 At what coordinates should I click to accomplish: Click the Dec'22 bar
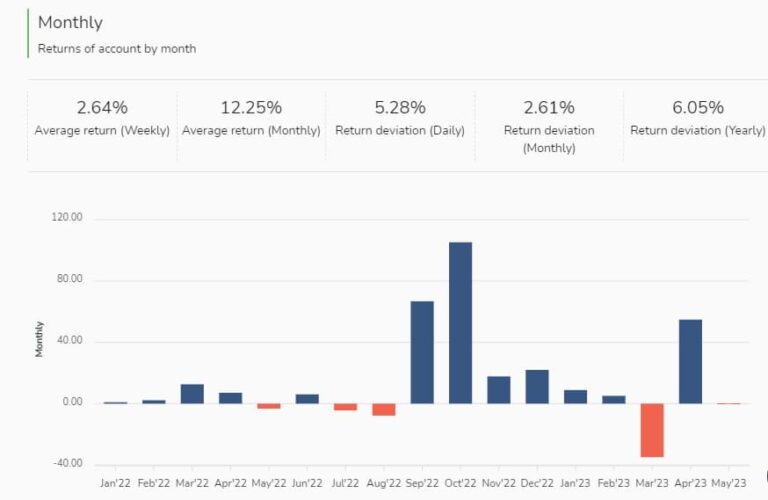[537, 386]
